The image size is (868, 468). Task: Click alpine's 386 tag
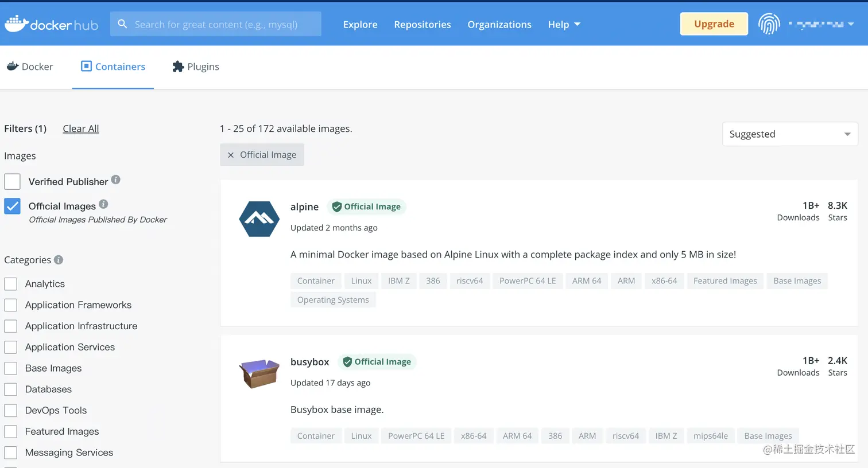pyautogui.click(x=433, y=281)
